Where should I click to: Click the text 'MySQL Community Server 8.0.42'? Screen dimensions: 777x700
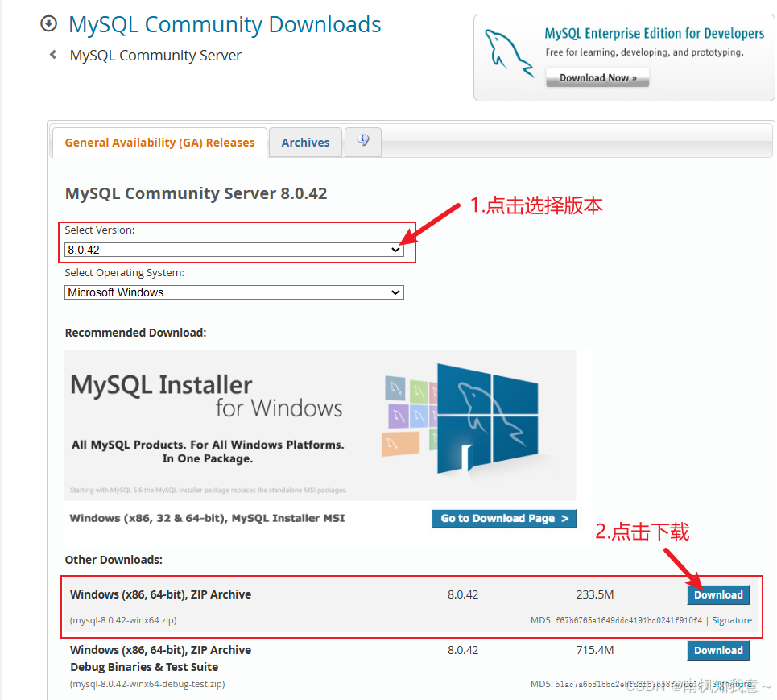tap(196, 193)
